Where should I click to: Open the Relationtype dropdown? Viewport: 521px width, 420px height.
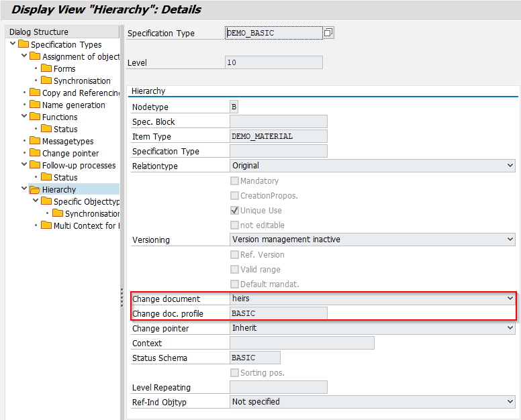coord(510,165)
